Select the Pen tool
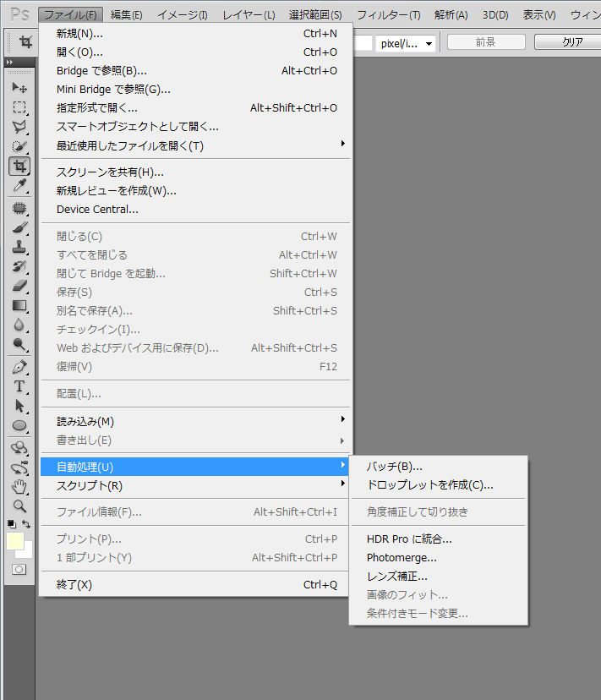Viewport: 601px width, 700px height. pos(19,367)
